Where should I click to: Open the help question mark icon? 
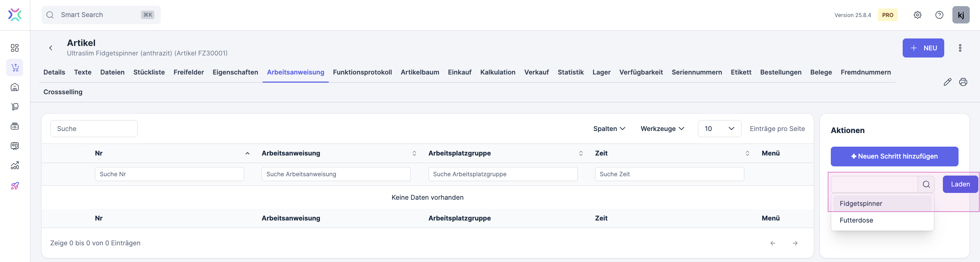click(939, 15)
